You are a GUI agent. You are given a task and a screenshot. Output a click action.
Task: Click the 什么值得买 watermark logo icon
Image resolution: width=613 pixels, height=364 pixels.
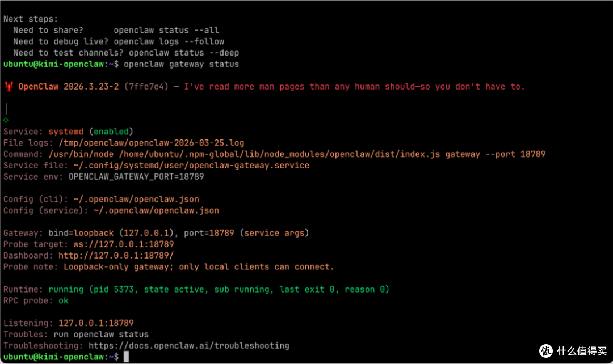(546, 351)
